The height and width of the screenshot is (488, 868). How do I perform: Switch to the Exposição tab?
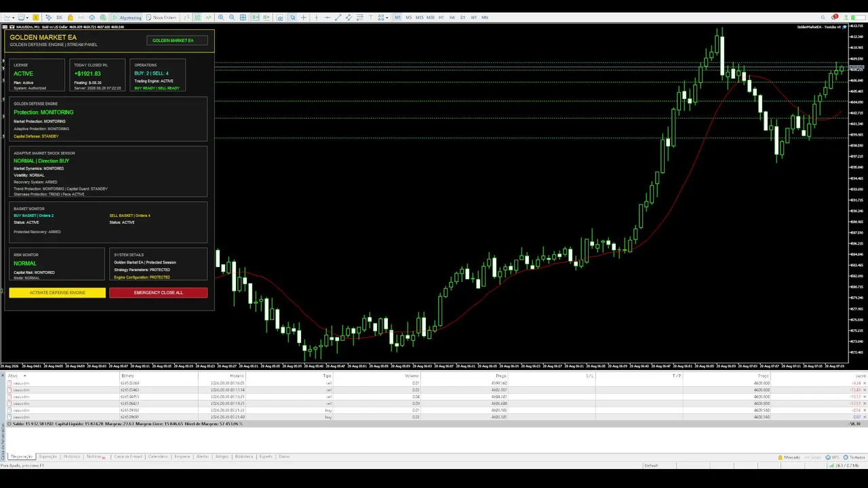(48, 457)
